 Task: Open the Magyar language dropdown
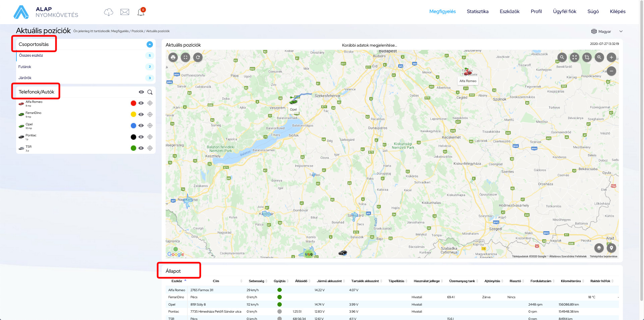[607, 31]
